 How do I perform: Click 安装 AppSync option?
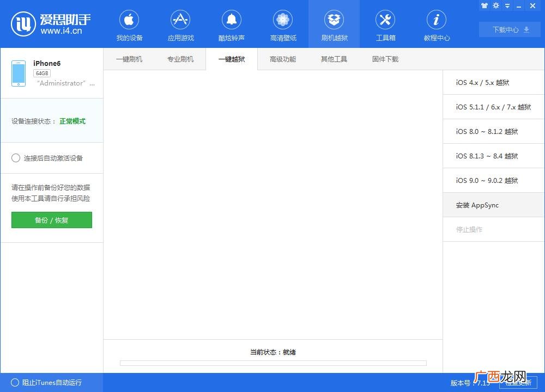tap(494, 205)
